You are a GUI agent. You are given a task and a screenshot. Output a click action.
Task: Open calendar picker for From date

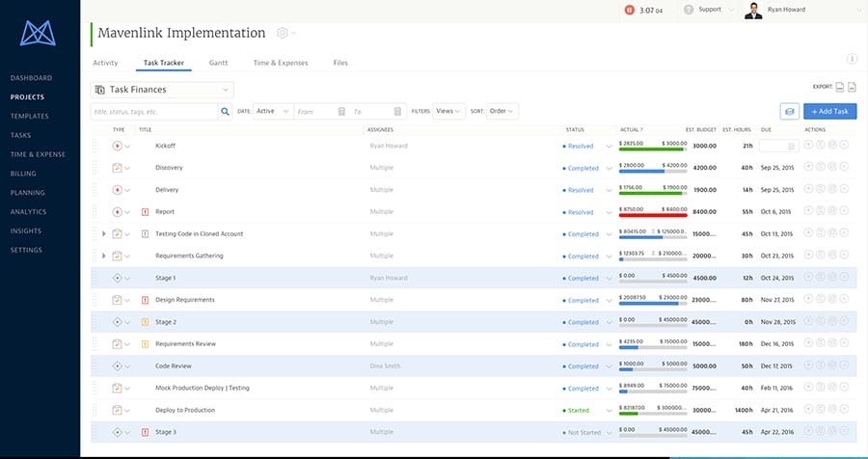click(341, 112)
